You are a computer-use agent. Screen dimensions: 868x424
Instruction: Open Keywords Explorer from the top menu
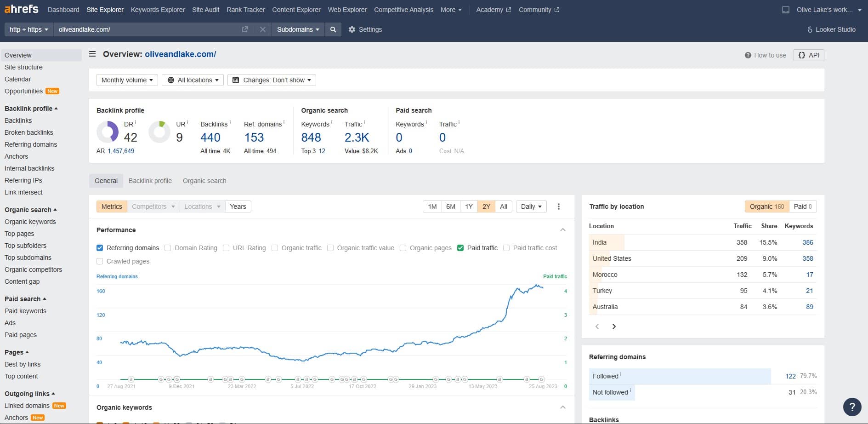[157, 9]
